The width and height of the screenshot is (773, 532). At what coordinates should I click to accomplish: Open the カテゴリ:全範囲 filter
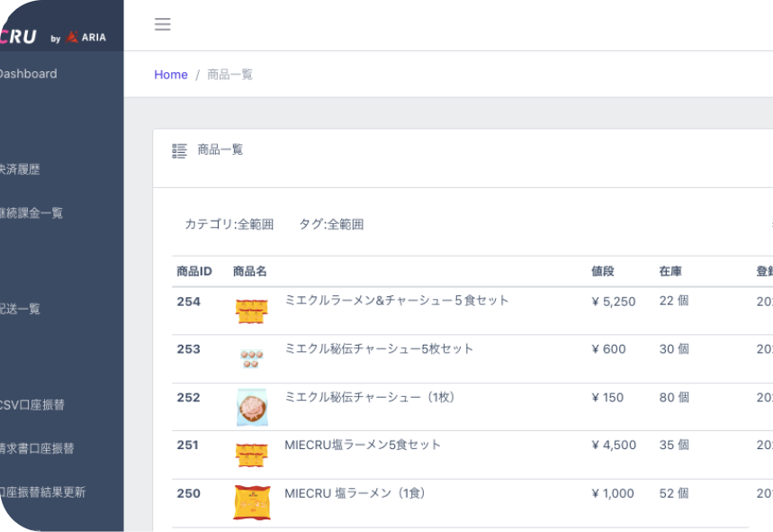(229, 224)
